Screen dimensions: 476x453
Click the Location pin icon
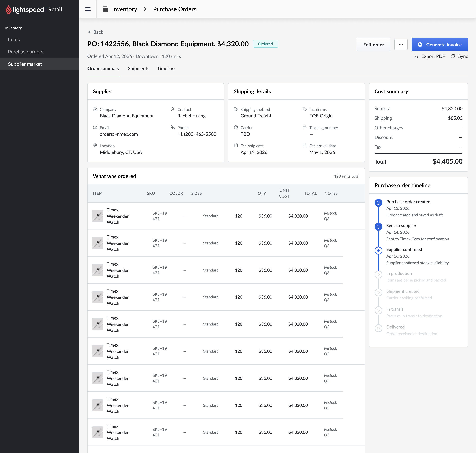pyautogui.click(x=95, y=146)
